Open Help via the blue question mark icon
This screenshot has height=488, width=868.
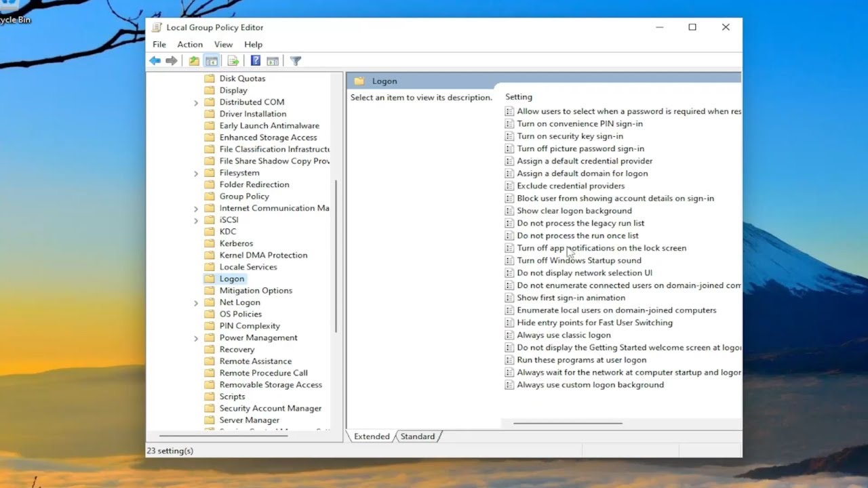point(256,61)
